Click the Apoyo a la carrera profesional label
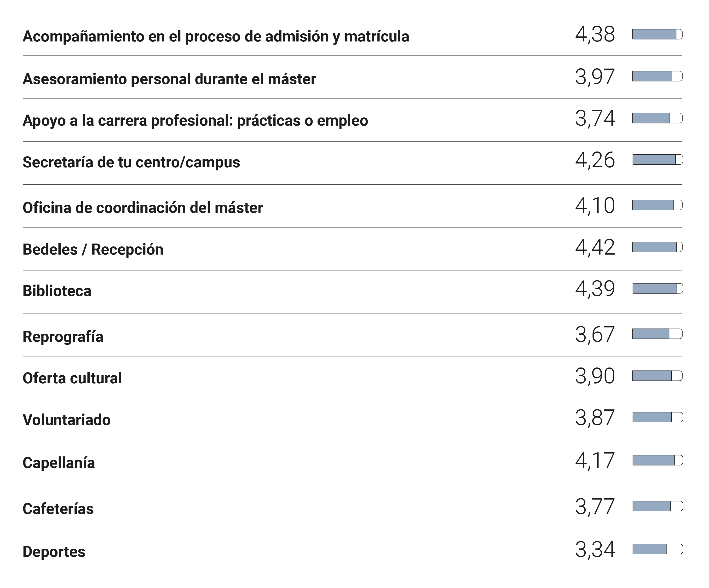The width and height of the screenshot is (709, 588). tap(195, 121)
